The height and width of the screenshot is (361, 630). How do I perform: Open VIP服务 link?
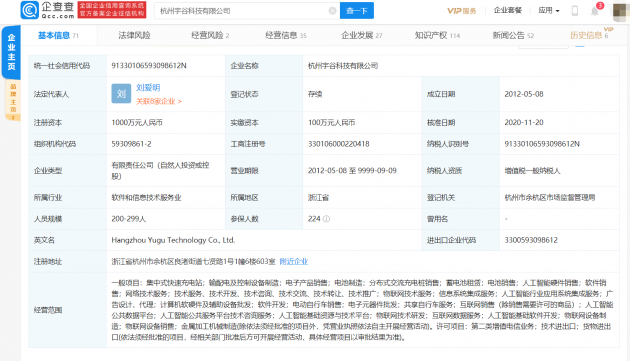tap(461, 11)
